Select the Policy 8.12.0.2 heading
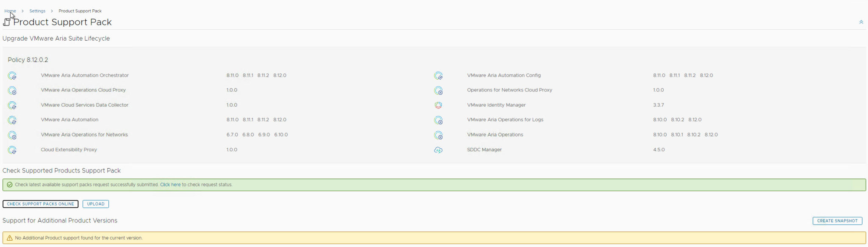The height and width of the screenshot is (247, 868). pyautogui.click(x=28, y=60)
